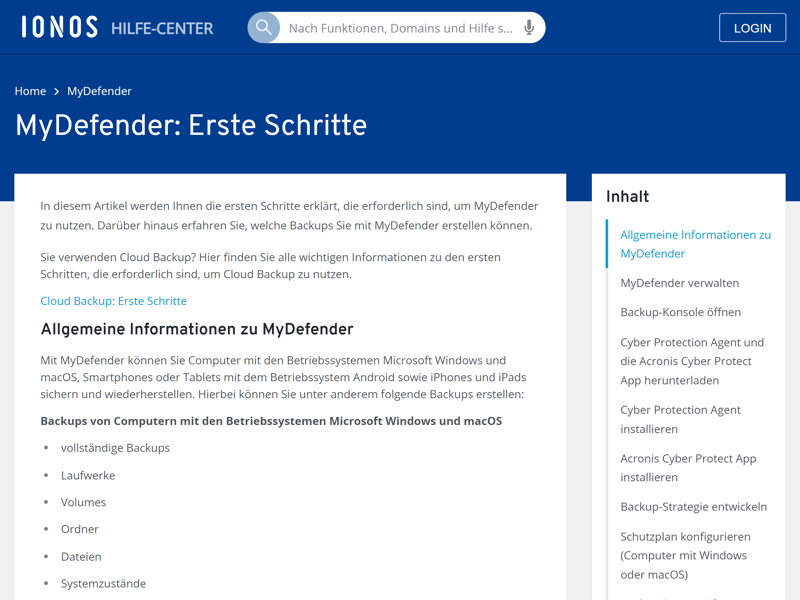
Task: Navigate to Backup-Konsole öffnen
Action: 680,312
